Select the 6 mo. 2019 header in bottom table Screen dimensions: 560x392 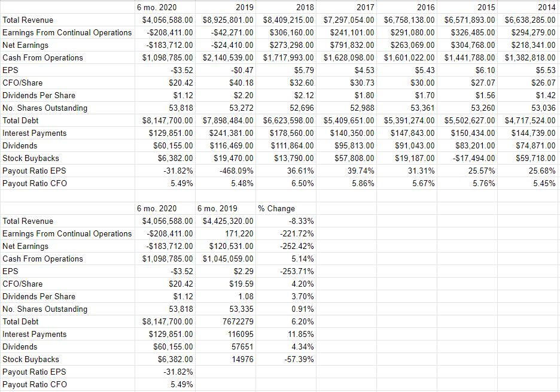pyautogui.click(x=214, y=208)
